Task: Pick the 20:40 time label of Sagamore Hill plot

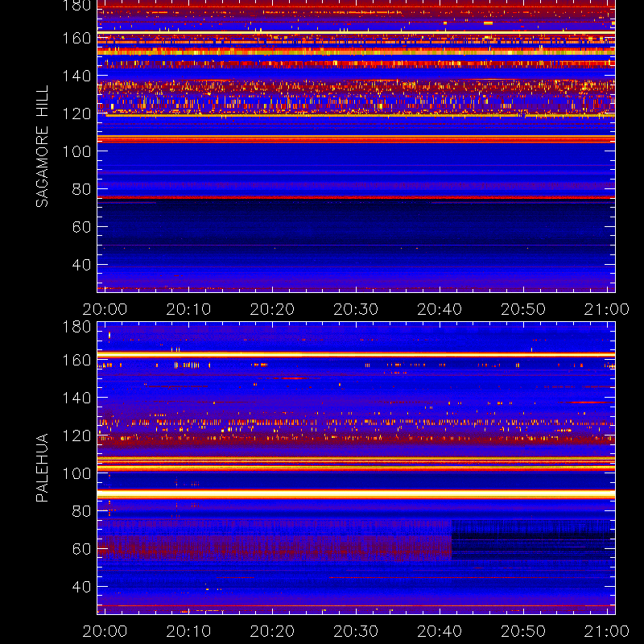Action: [x=440, y=309]
